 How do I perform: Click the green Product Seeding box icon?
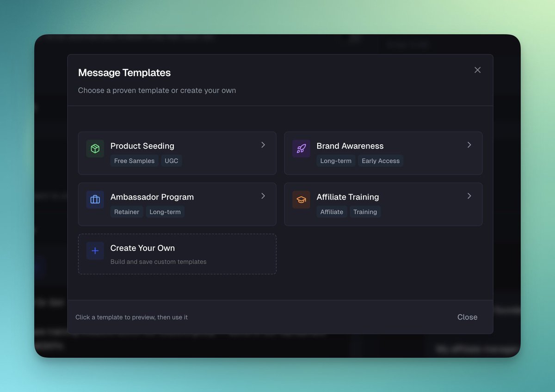click(x=95, y=149)
